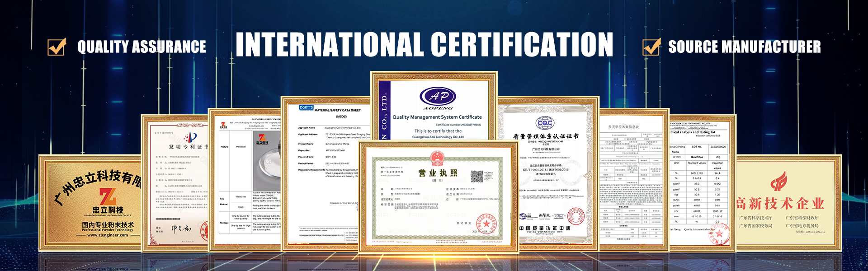Open the 高新技术企业 gold plaque
Viewport: 868px width, 271px height.
789,203
